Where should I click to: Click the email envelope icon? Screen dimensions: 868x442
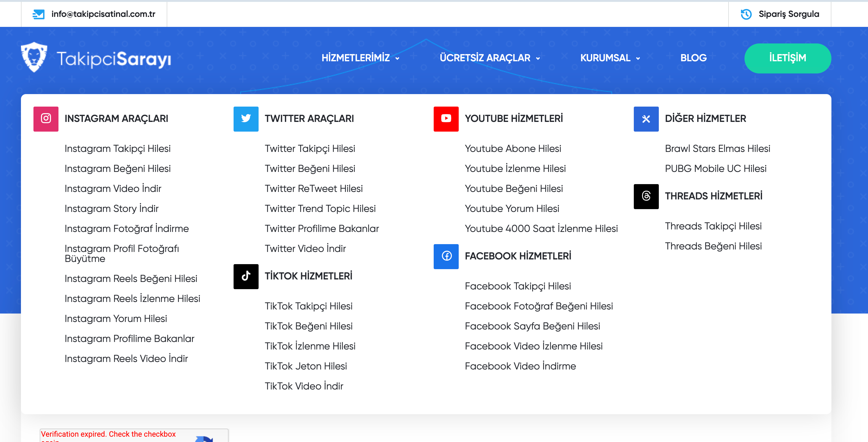tap(38, 14)
